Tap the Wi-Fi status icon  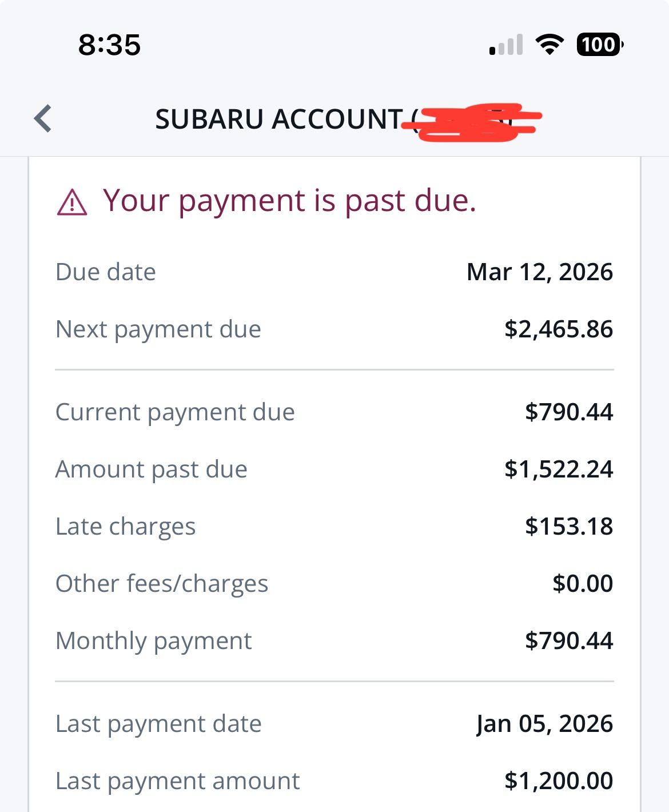click(549, 45)
